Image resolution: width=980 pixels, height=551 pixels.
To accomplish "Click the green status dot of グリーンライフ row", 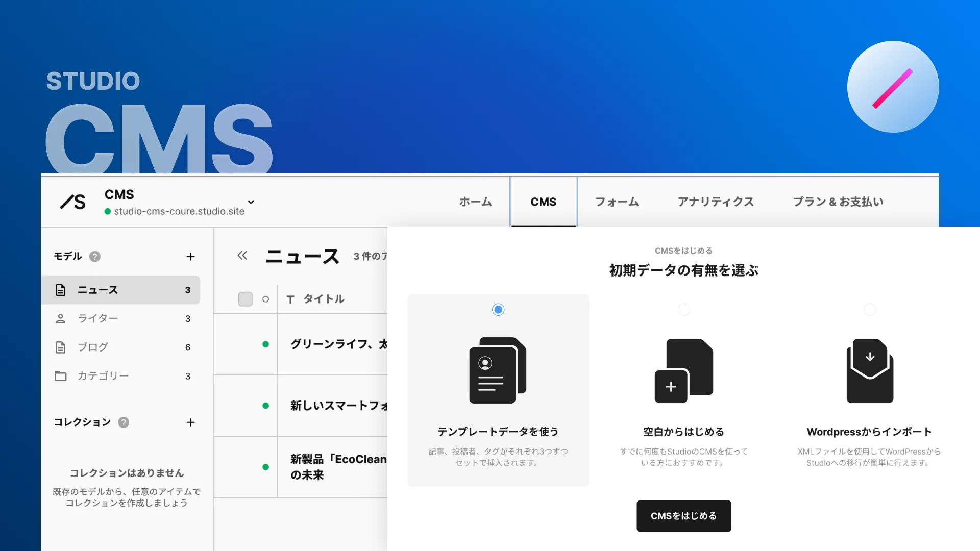I will [265, 344].
